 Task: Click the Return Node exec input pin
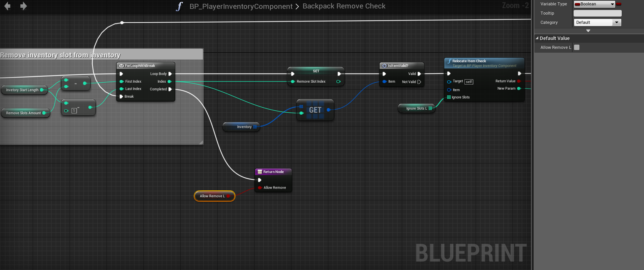click(x=260, y=180)
